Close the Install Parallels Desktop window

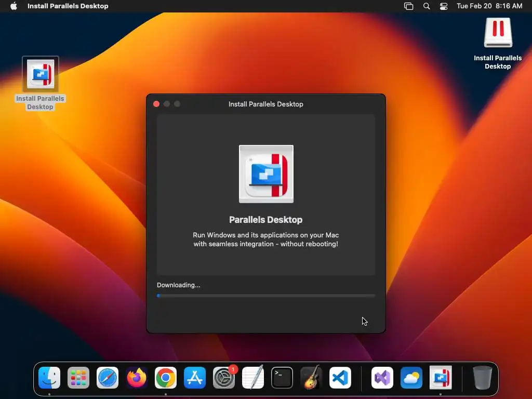(156, 104)
